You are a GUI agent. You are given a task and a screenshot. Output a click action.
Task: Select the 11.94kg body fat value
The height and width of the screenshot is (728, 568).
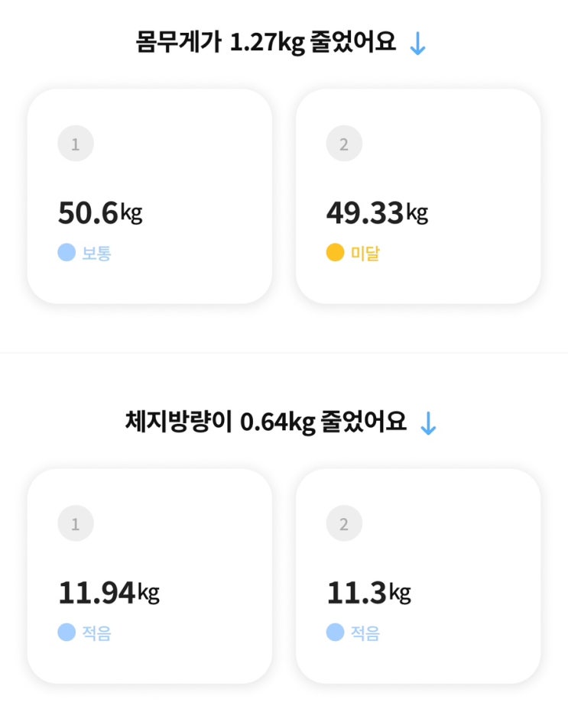pos(109,593)
